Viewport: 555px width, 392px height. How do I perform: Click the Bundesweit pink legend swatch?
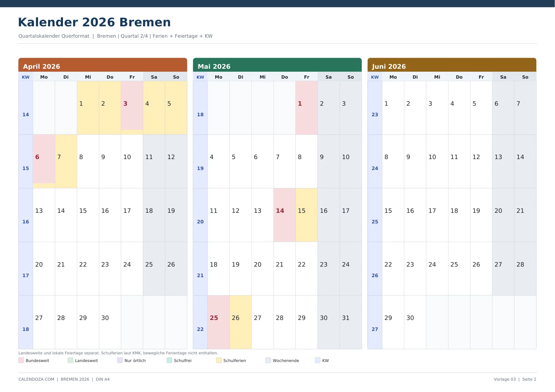pyautogui.click(x=21, y=360)
